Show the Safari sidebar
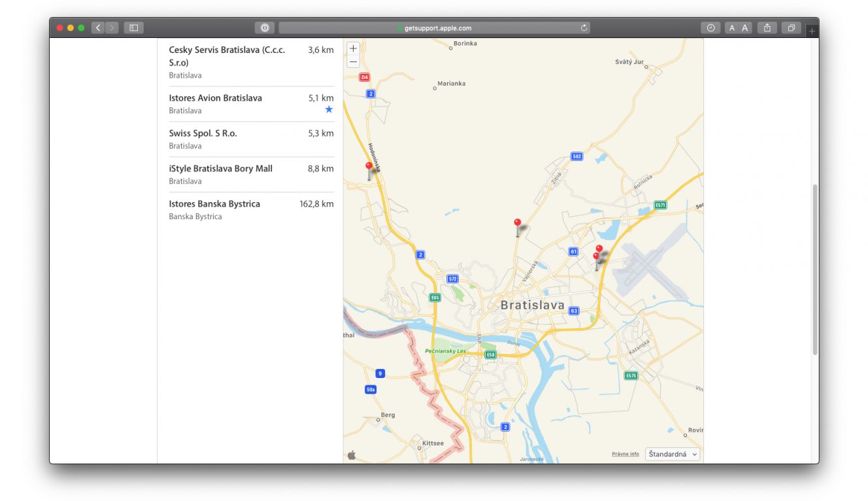Viewport: 868px width, 501px height. pos(133,27)
